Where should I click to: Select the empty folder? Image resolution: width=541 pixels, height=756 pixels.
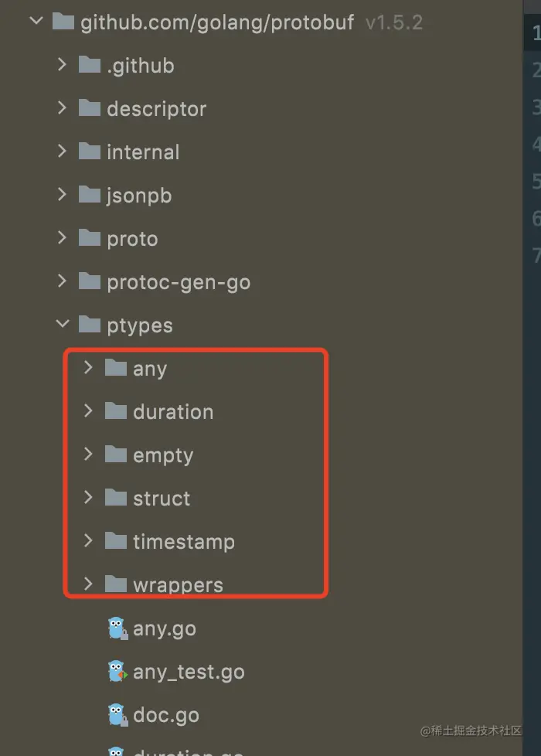pyautogui.click(x=162, y=455)
